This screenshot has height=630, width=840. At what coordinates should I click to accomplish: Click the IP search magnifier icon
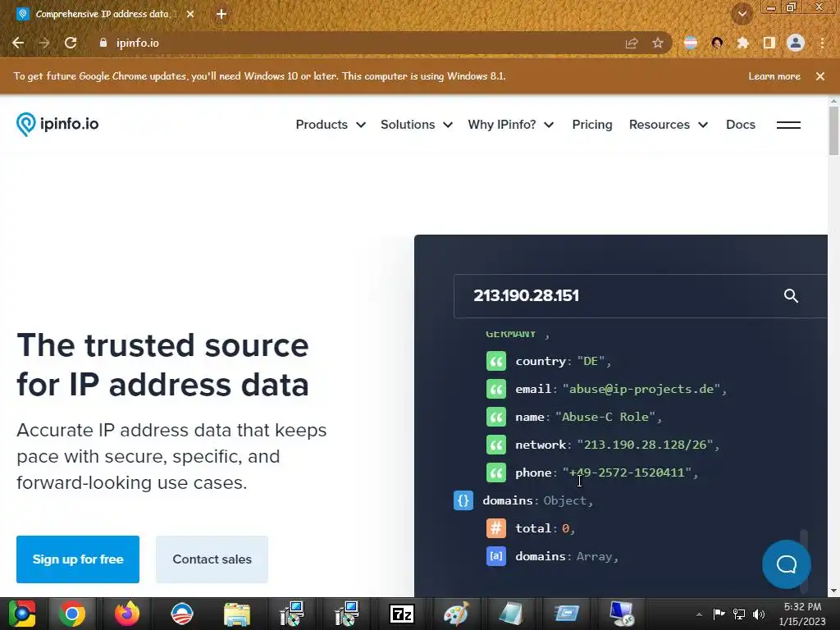pos(791,295)
